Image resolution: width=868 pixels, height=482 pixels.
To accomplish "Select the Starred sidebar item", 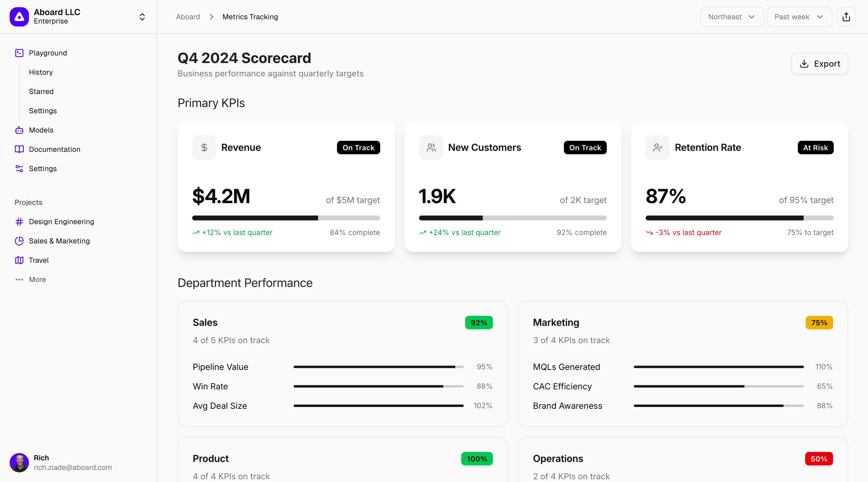I will pyautogui.click(x=41, y=91).
